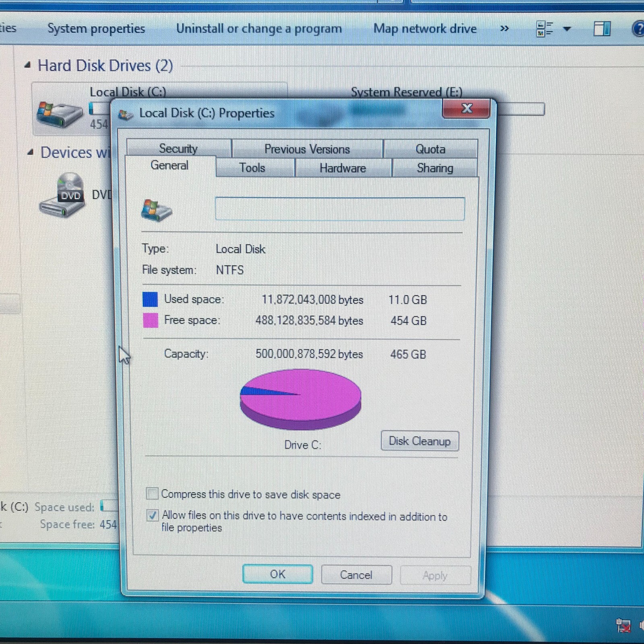Switch to the Tools tab

click(252, 168)
